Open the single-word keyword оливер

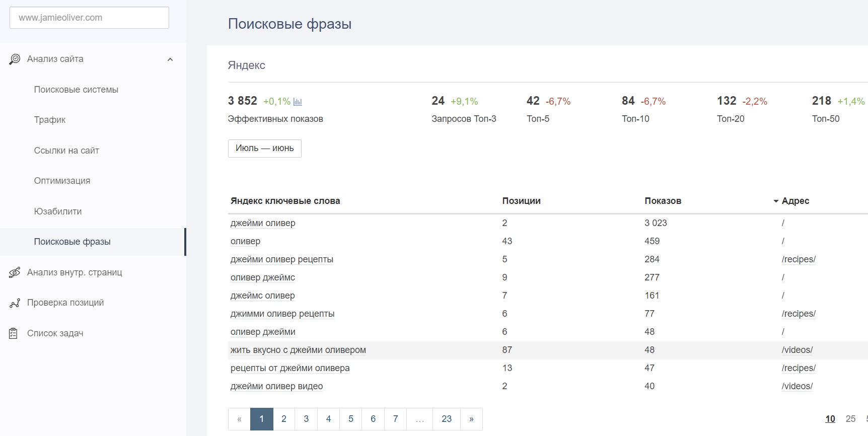pyautogui.click(x=245, y=241)
